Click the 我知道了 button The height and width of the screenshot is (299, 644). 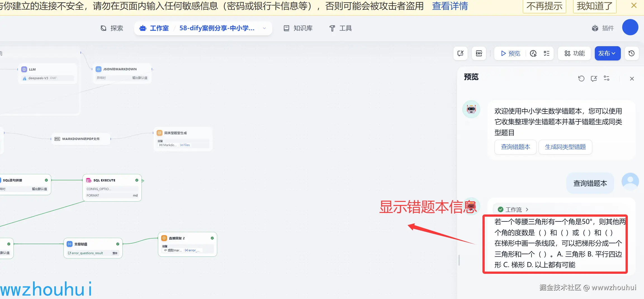point(594,6)
